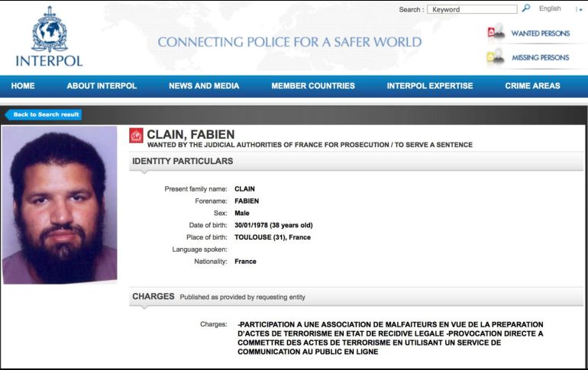Click the CLAIN, FABIEN heading

(190, 134)
